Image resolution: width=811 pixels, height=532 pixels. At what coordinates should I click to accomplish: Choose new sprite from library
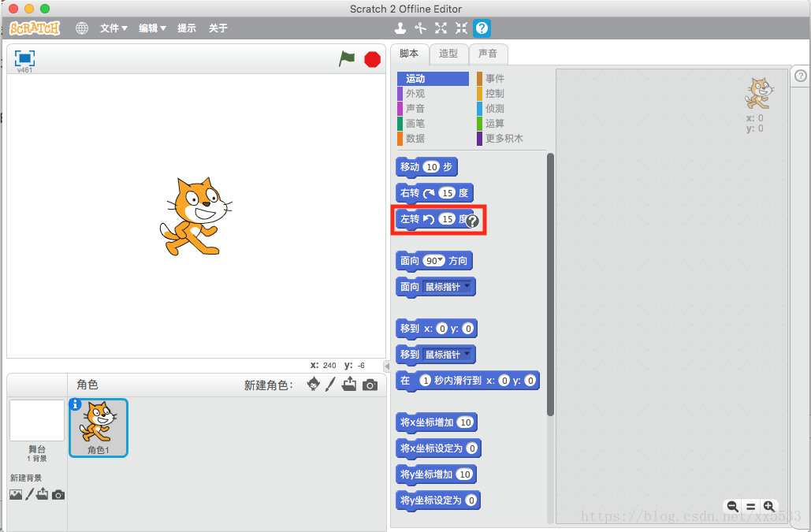tap(313, 384)
